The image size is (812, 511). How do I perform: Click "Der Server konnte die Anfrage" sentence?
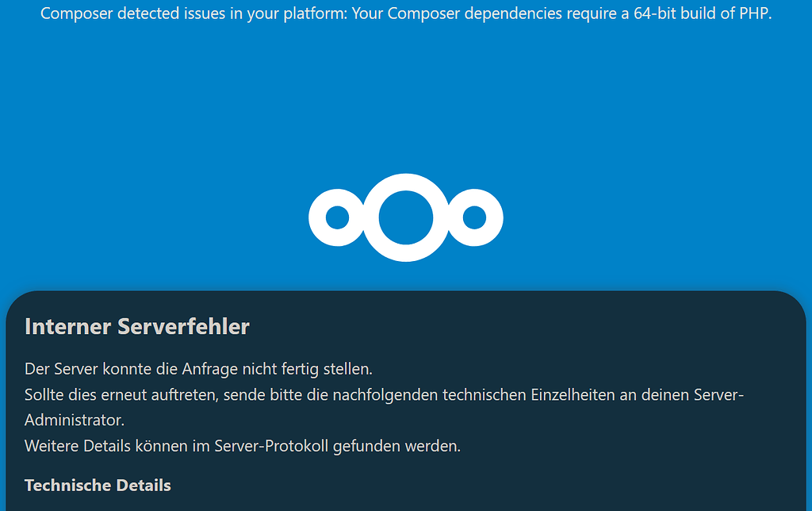198,369
